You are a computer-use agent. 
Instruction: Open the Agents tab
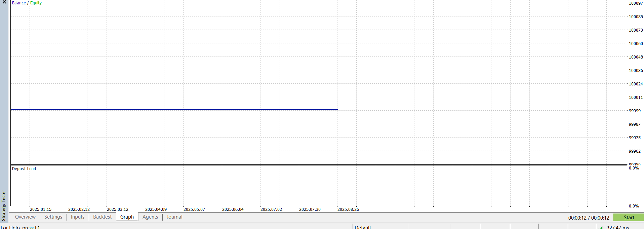click(150, 217)
